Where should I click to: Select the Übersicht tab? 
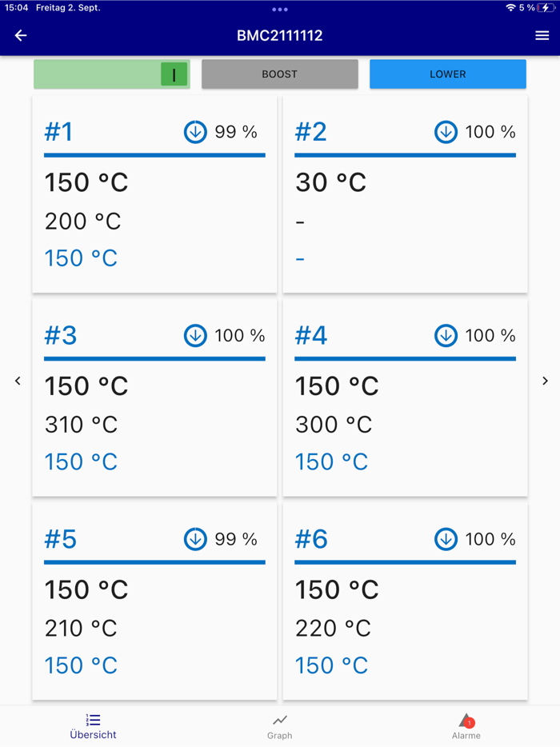coord(93,726)
